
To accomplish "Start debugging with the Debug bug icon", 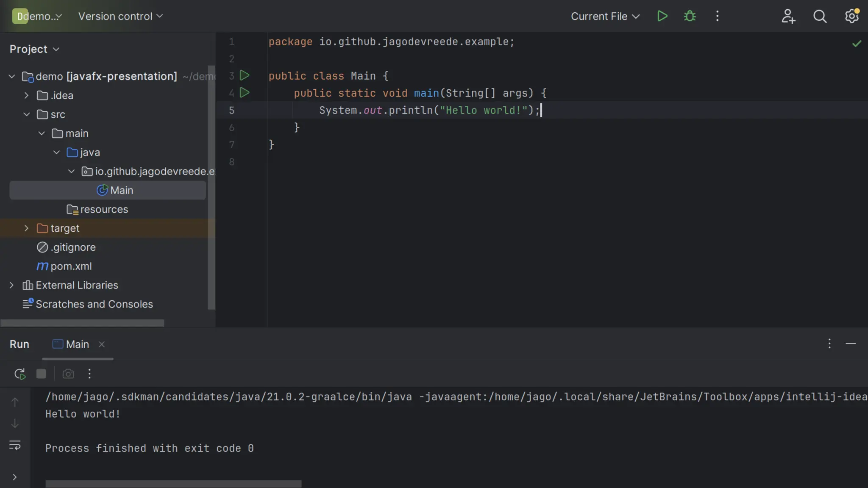I will pos(690,16).
